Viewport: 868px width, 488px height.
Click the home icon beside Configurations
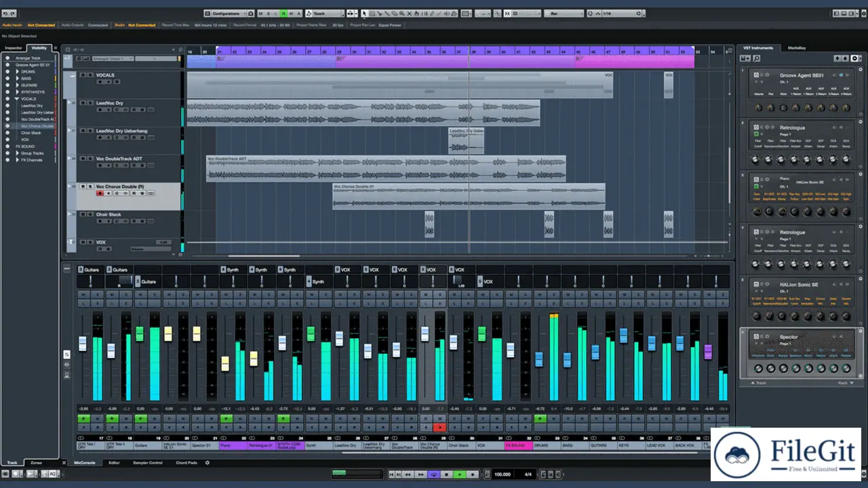coord(251,14)
